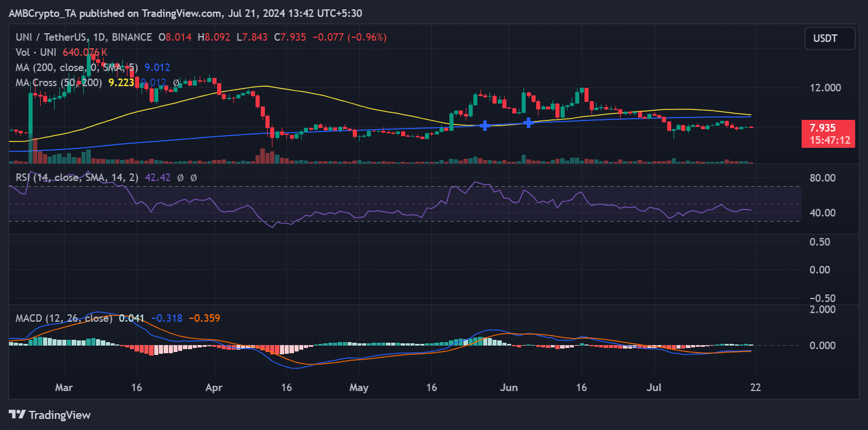Click the yellow 9.223 MA Cross value
The width and height of the screenshot is (868, 430).
pos(121,83)
